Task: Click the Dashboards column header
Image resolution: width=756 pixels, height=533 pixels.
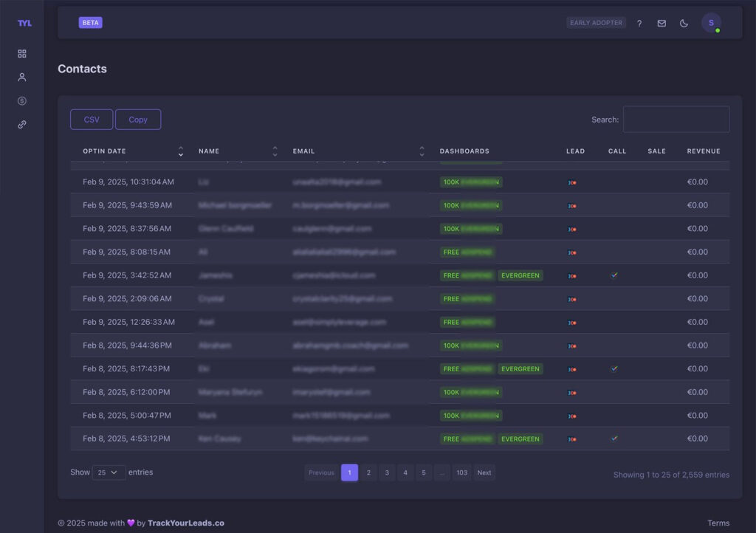Action: tap(464, 151)
